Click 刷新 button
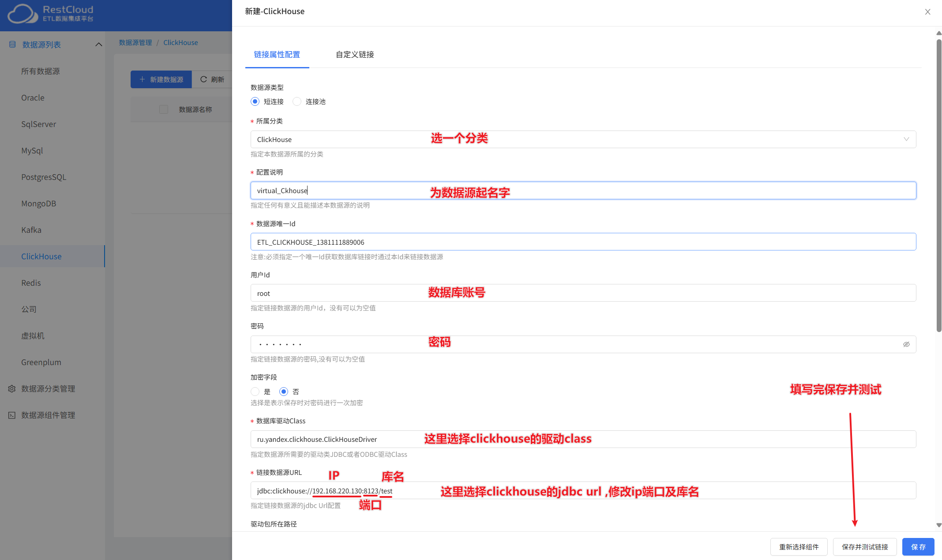This screenshot has height=560, width=942. pyautogui.click(x=212, y=79)
